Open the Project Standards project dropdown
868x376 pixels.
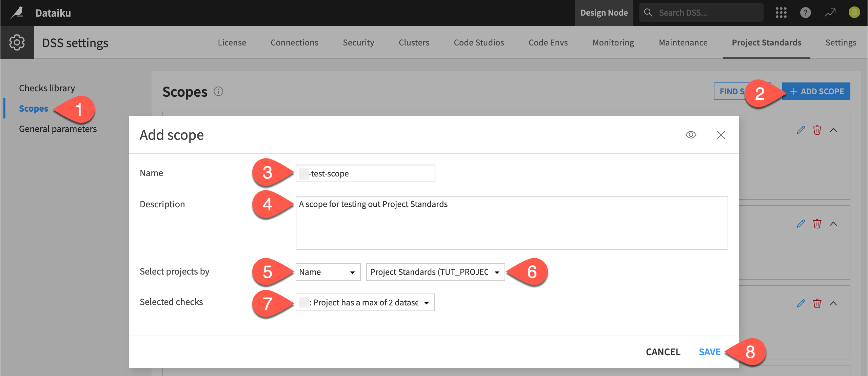click(x=435, y=272)
